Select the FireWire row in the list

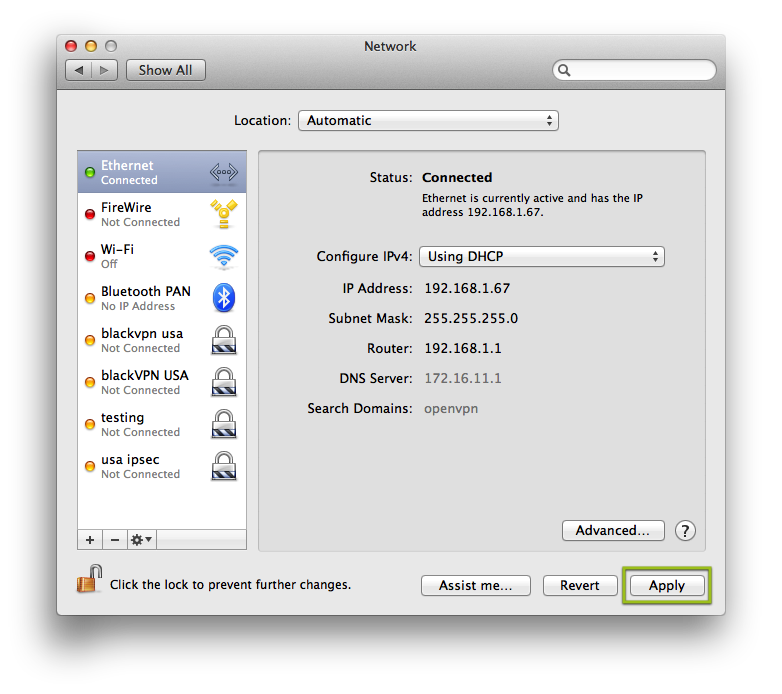(x=162, y=214)
